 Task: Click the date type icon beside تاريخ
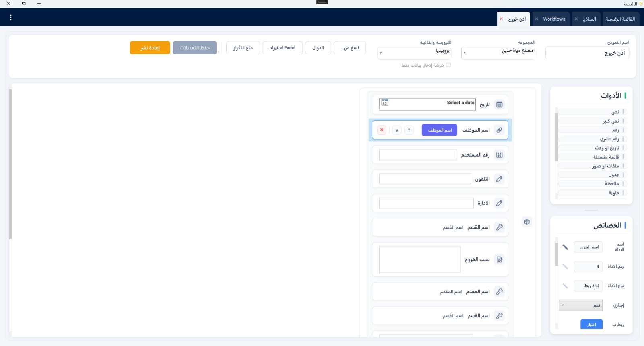[x=500, y=105]
